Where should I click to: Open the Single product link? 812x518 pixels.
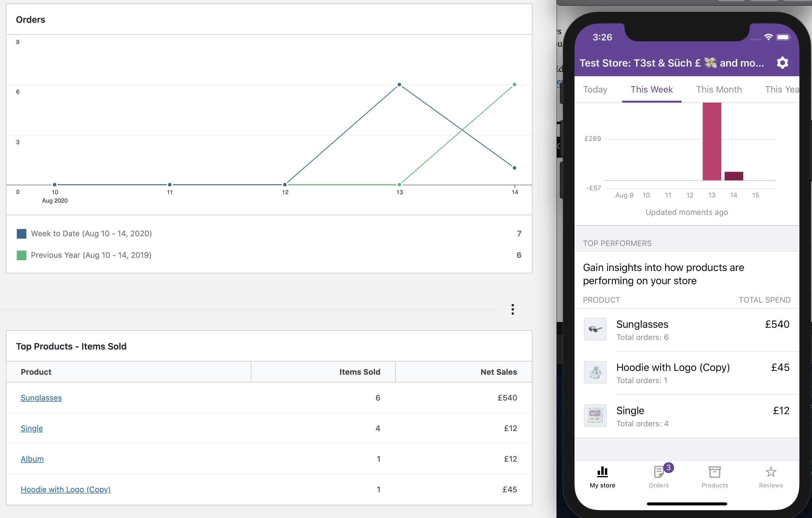(32, 428)
